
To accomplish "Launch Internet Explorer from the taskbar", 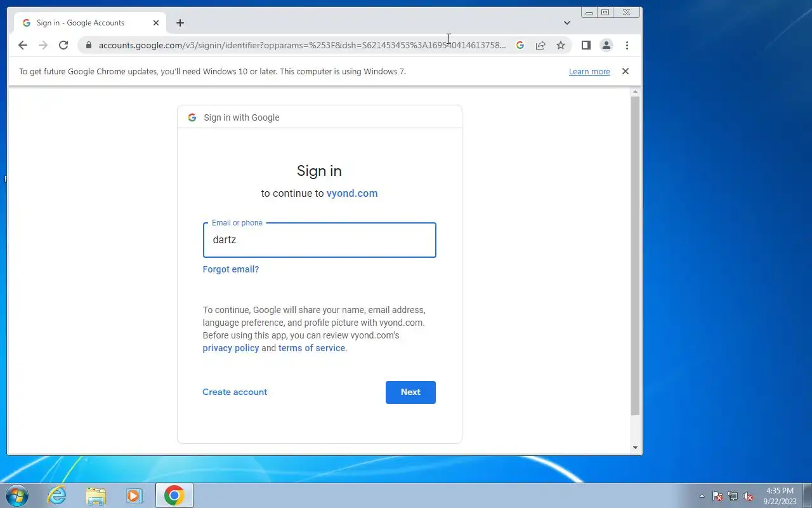I will click(x=57, y=495).
